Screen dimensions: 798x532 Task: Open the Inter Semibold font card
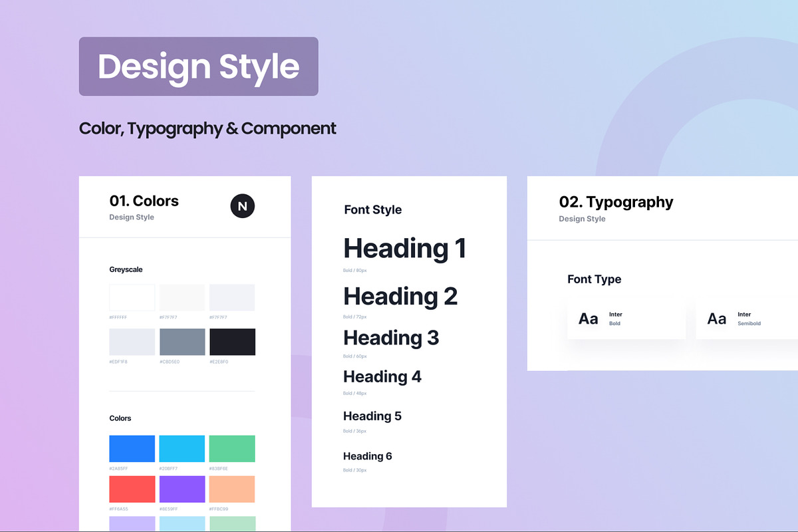click(x=747, y=319)
